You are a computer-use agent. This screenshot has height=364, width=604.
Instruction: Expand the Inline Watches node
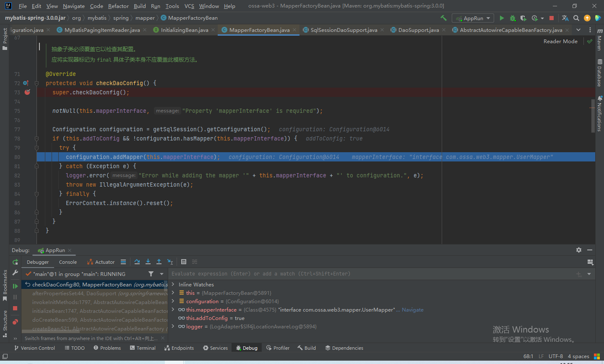click(173, 284)
